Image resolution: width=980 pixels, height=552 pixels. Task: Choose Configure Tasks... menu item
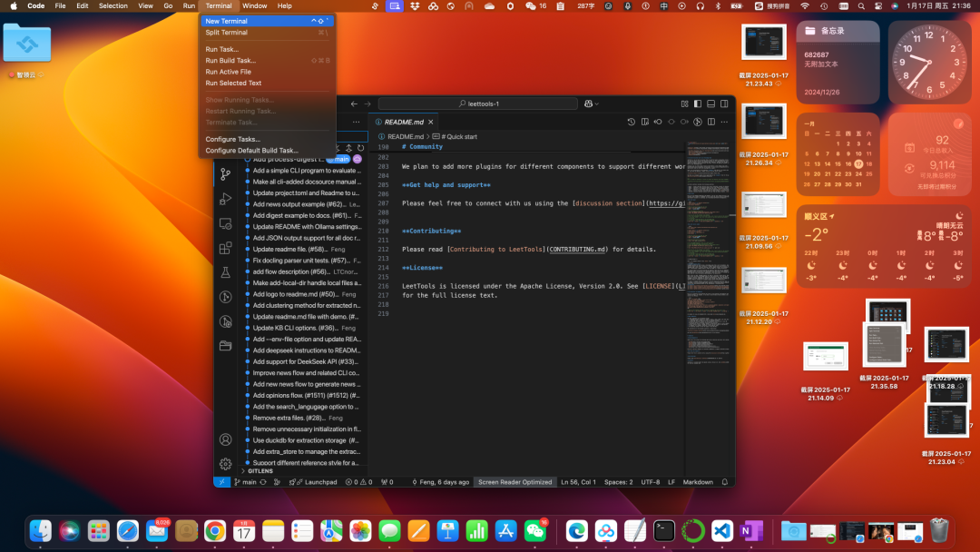coord(267,140)
